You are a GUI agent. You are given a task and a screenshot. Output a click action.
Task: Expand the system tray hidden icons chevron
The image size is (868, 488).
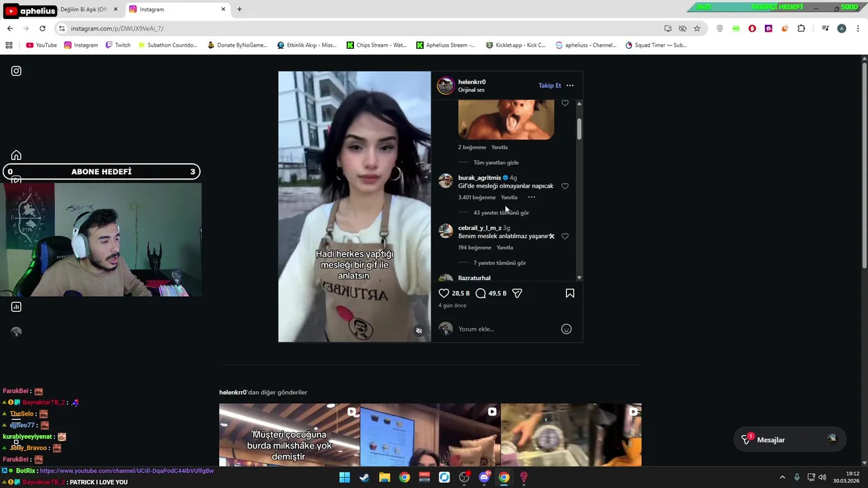782,477
